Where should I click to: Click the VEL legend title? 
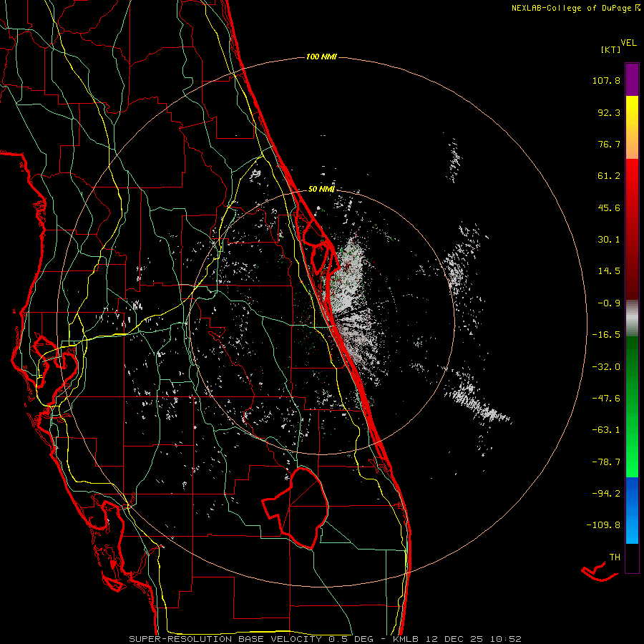click(x=628, y=43)
